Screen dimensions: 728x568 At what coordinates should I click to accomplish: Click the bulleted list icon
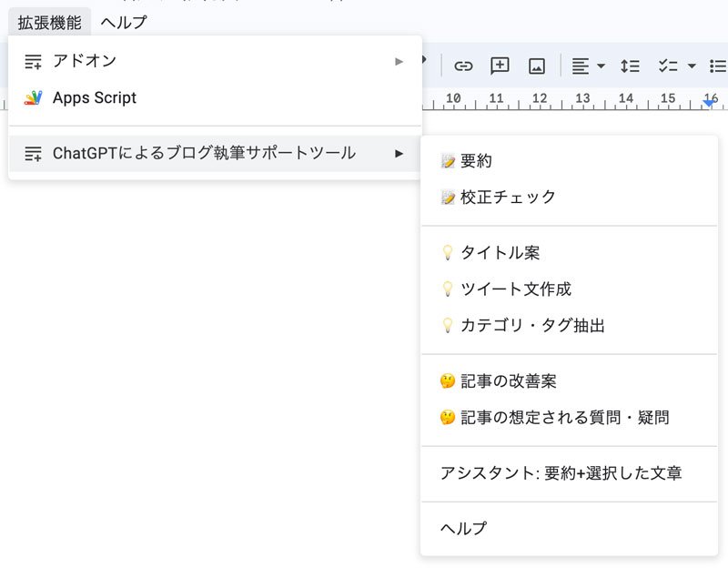coord(718,66)
